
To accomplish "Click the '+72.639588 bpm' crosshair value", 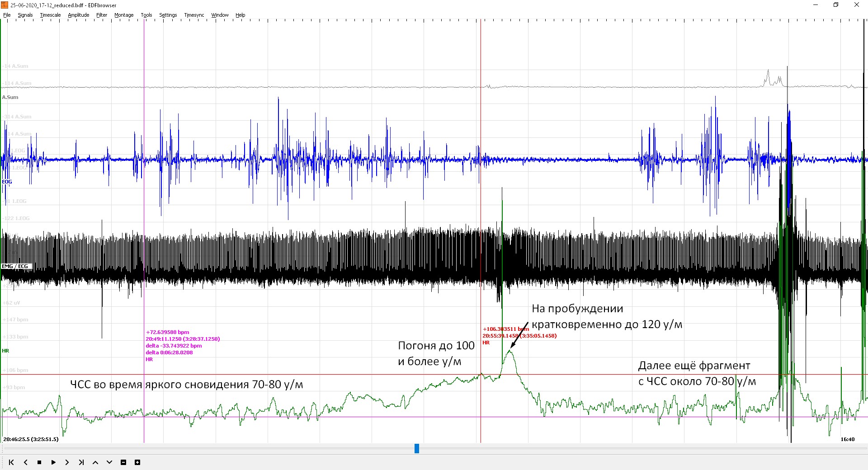I will click(x=167, y=332).
